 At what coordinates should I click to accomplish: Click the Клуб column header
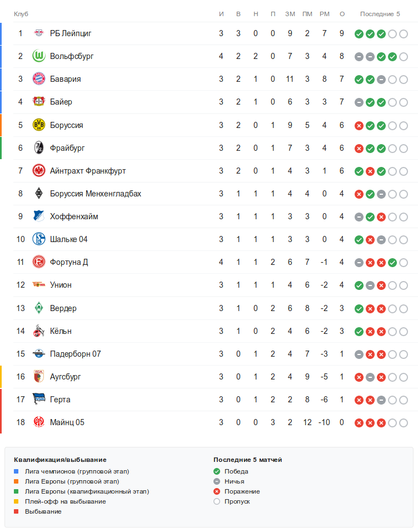coord(21,13)
